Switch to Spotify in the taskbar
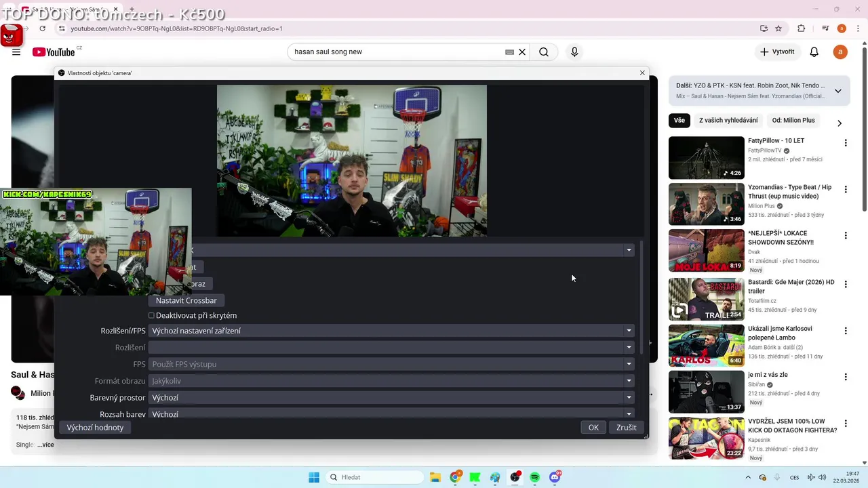Screen dimensions: 868x488 pos(535,477)
